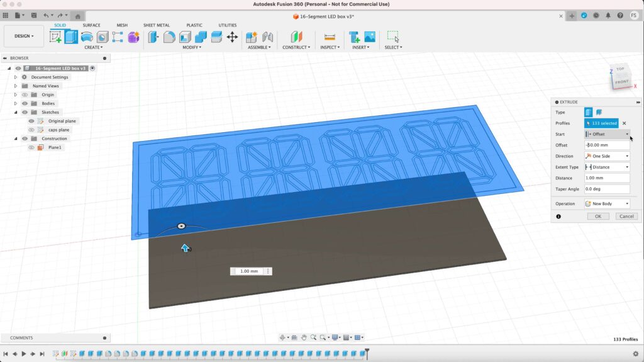The width and height of the screenshot is (644, 362).
Task: Open timeline settings gear icon
Action: pyautogui.click(x=635, y=354)
